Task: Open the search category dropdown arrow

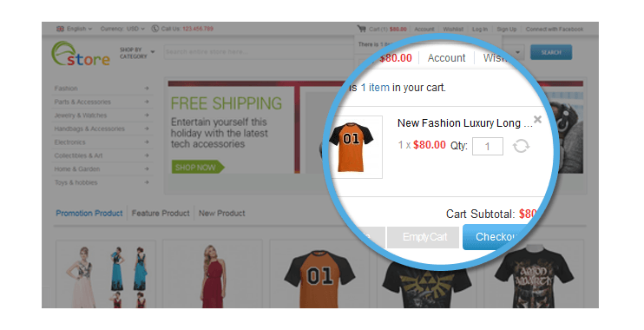Action: 517,52
